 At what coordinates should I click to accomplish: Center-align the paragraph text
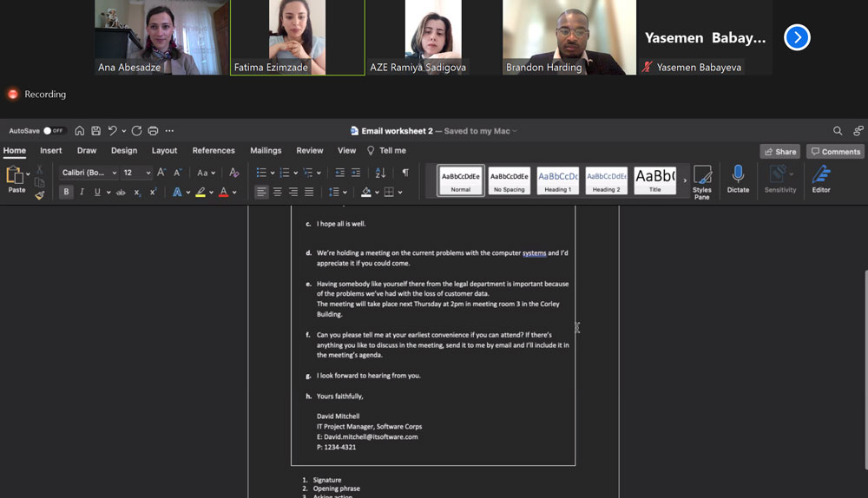pyautogui.click(x=277, y=192)
